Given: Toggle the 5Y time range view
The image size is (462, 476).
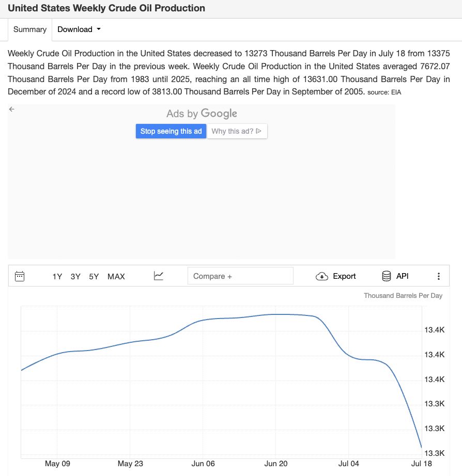Looking at the screenshot, I should [x=94, y=276].
